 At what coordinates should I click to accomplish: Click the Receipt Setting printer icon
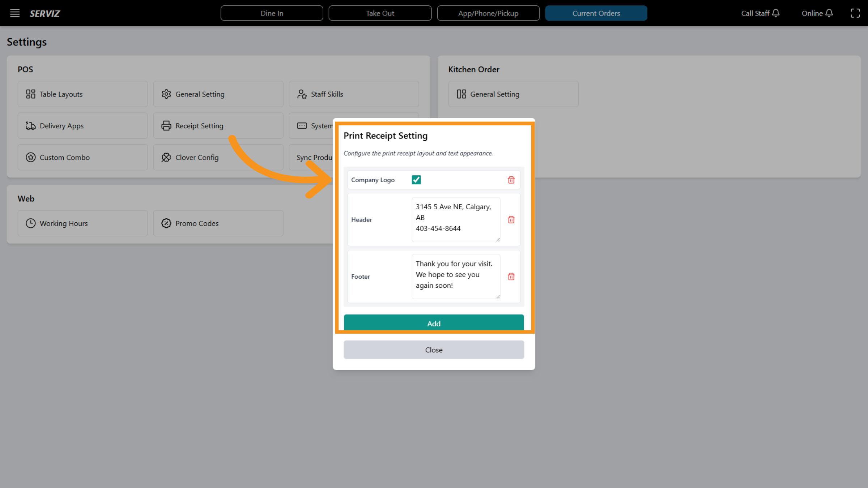pos(166,125)
